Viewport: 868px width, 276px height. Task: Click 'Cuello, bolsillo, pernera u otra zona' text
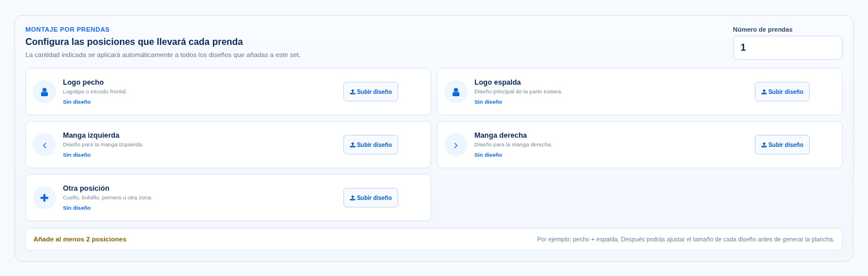[107, 198]
